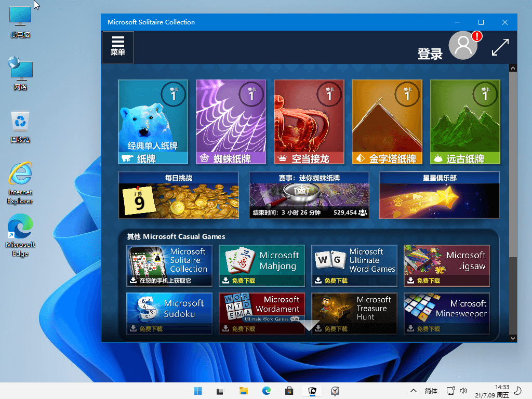This screenshot has width=532, height=399.
Task: Open the 每日挑战 daily challenge banner
Action: coord(179,194)
